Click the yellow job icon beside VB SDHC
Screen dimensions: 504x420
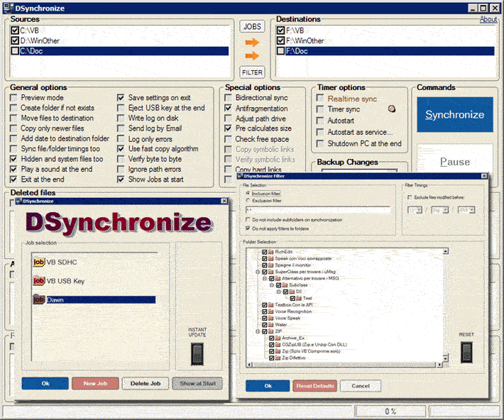tap(39, 262)
